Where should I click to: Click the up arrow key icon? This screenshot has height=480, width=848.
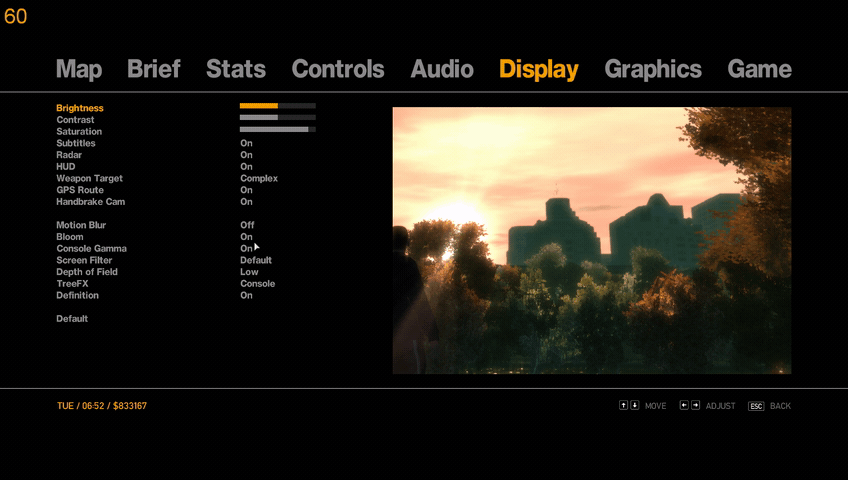pyautogui.click(x=623, y=405)
